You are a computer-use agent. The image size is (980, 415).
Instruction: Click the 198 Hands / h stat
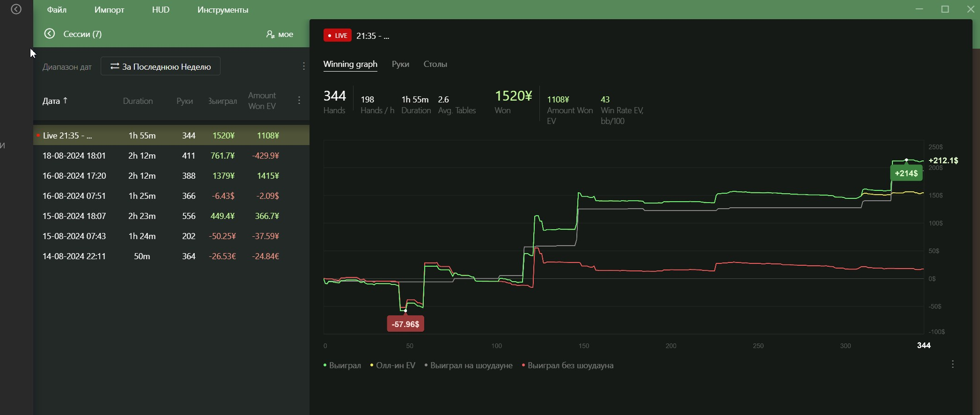[377, 105]
